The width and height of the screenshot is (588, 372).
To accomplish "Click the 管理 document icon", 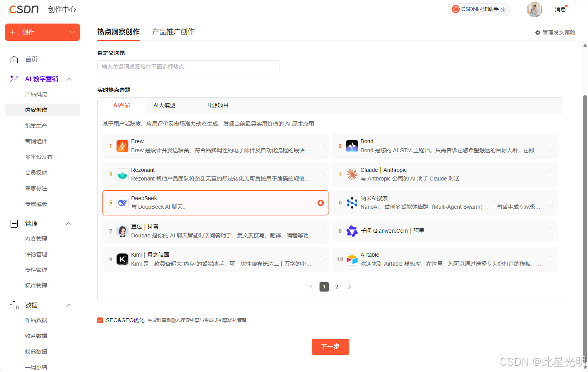I will point(14,224).
